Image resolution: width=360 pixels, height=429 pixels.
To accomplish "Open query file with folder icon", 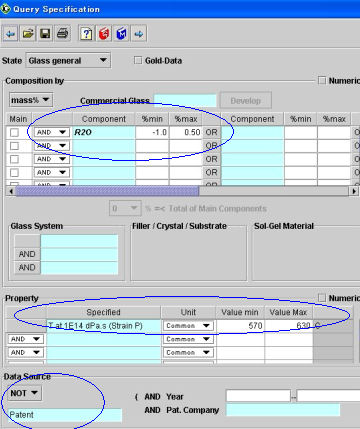I will tap(28, 34).
